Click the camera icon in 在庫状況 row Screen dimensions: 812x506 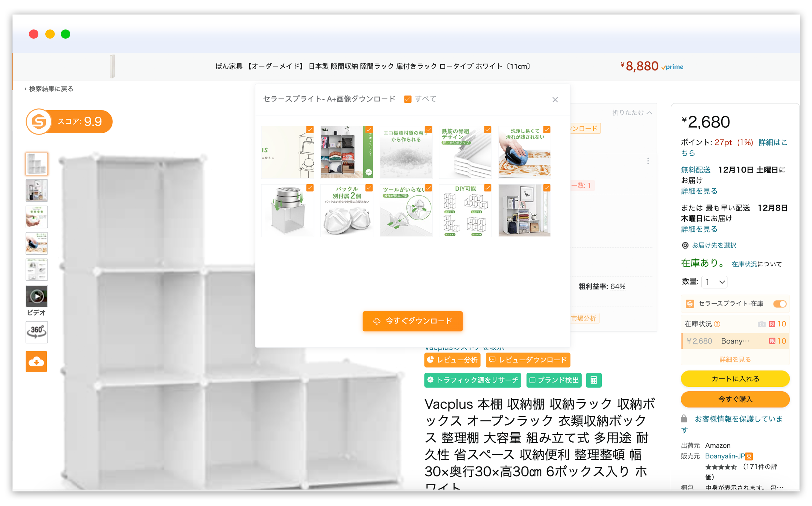tap(762, 324)
